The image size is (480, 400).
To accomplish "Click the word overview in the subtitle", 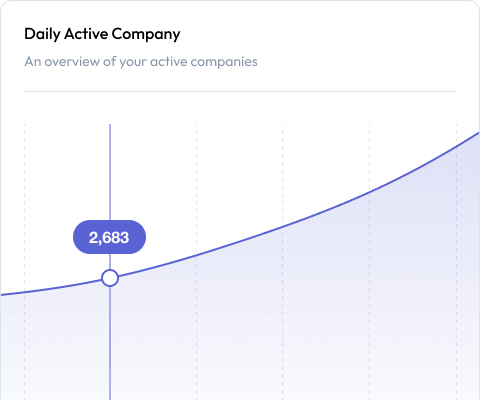I will 72,62.
